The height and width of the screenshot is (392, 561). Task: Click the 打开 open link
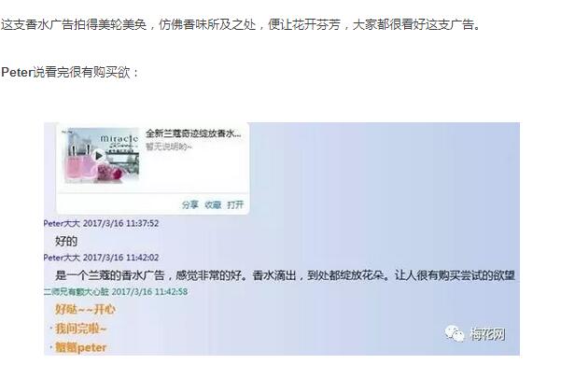235,205
